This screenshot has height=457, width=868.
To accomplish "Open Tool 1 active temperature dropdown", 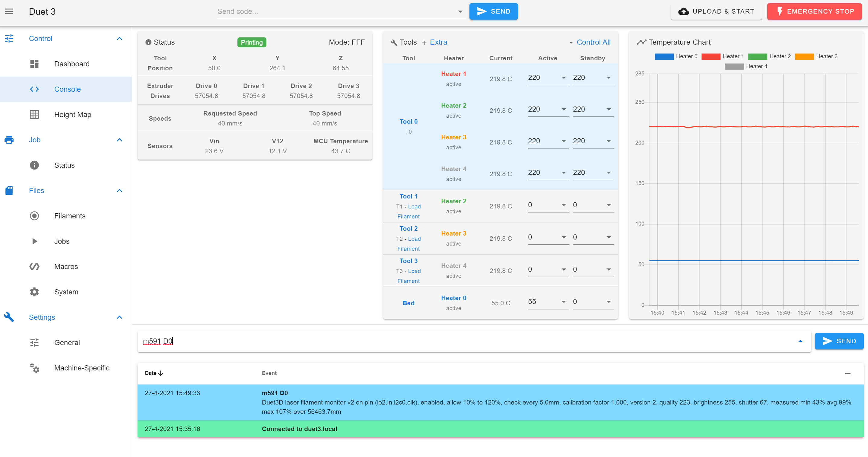I will pos(563,205).
